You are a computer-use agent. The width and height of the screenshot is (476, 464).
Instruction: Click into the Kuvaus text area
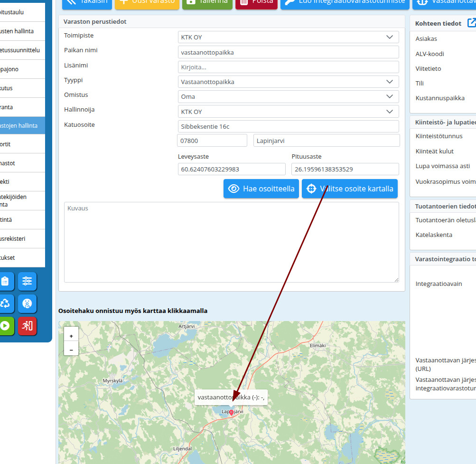(x=231, y=242)
